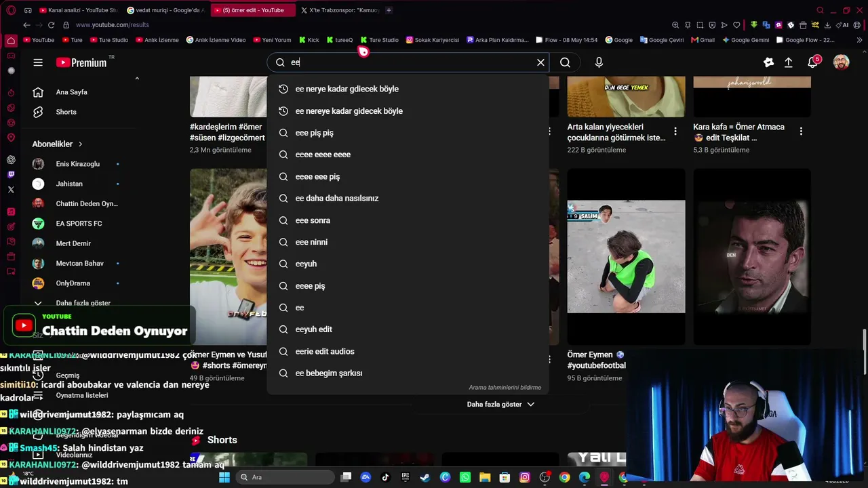The width and height of the screenshot is (868, 488).
Task: Open the Windows Start menu
Action: [224, 477]
